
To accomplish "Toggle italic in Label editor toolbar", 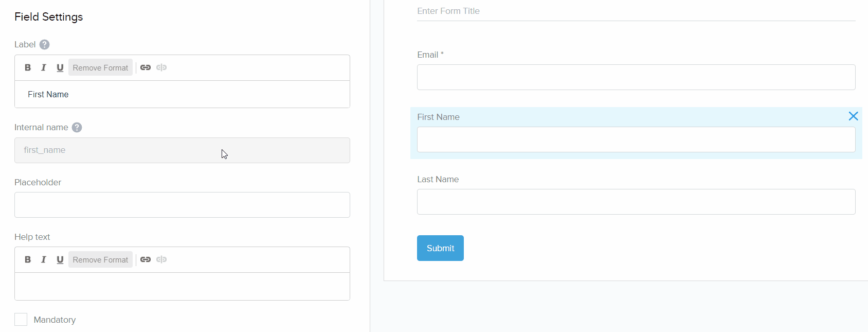I will (44, 67).
